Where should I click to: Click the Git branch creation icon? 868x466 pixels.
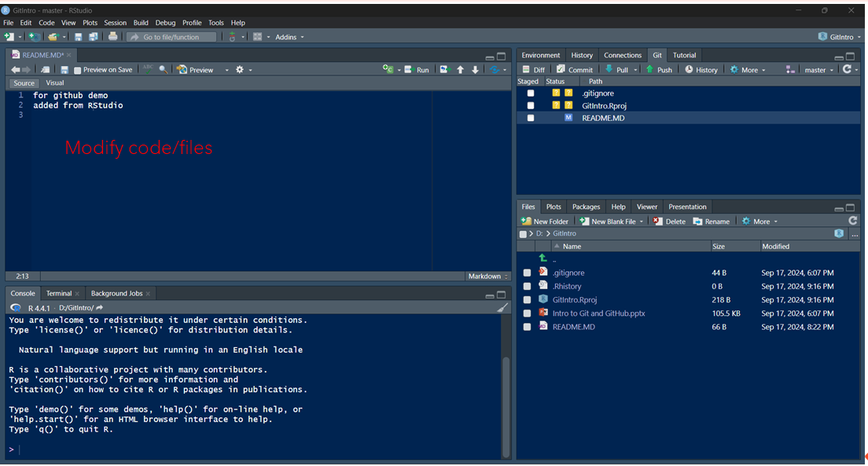(790, 70)
